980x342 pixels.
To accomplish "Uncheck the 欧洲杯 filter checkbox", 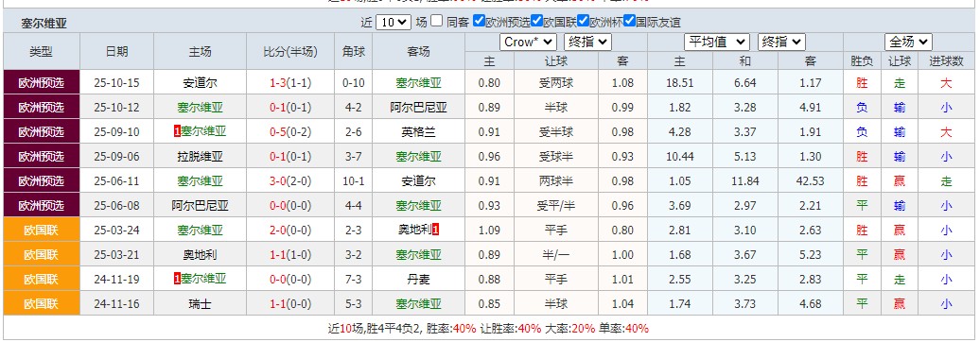I will (583, 21).
